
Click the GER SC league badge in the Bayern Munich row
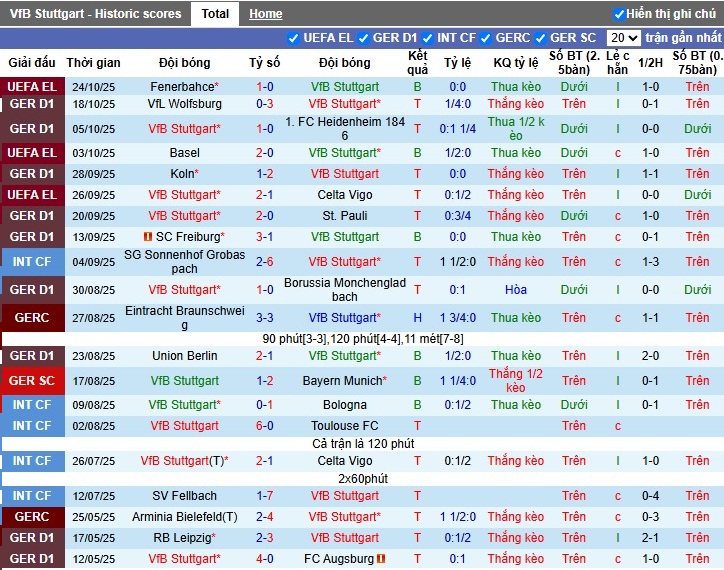coord(32,381)
